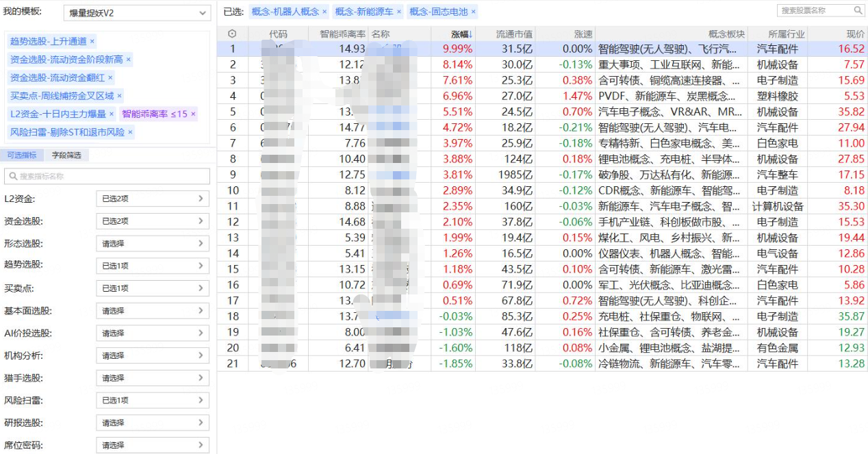Remove the 概念-新能源车 selected tag

[399, 12]
